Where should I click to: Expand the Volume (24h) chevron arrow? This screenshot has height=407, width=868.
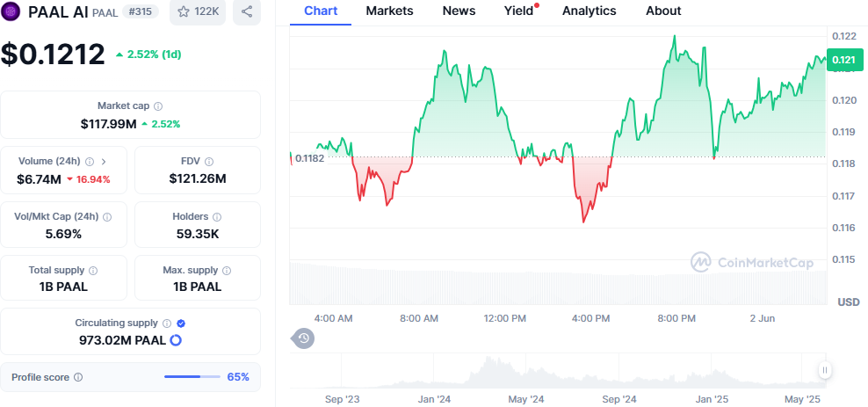tap(104, 162)
